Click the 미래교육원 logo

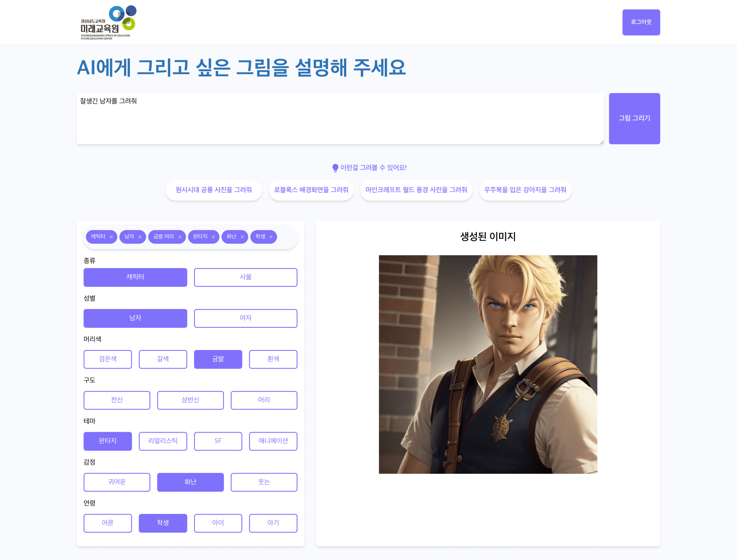108,23
